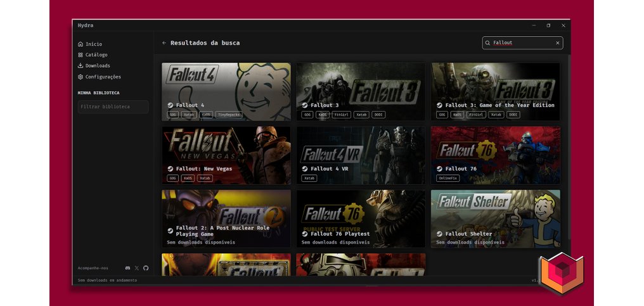This screenshot has width=644, height=306.
Task: Open the GitHub link icon
Action: coord(146,268)
